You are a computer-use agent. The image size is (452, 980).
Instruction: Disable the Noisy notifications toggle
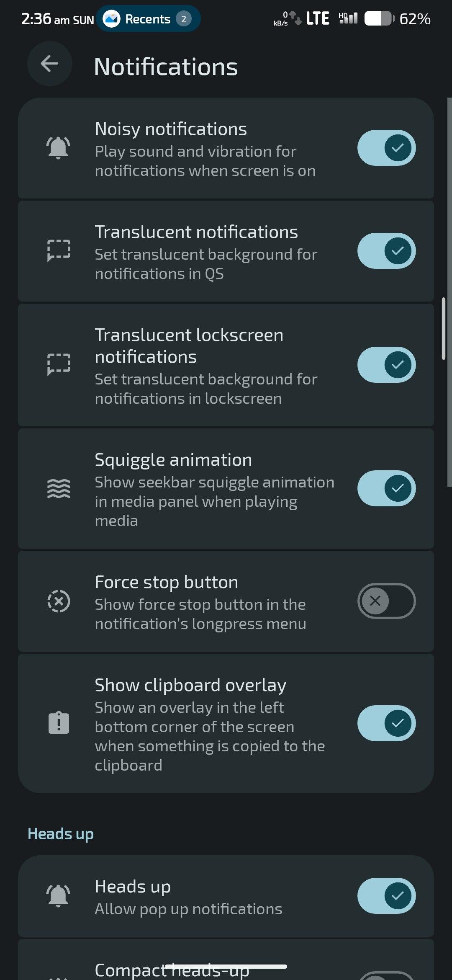(x=386, y=148)
